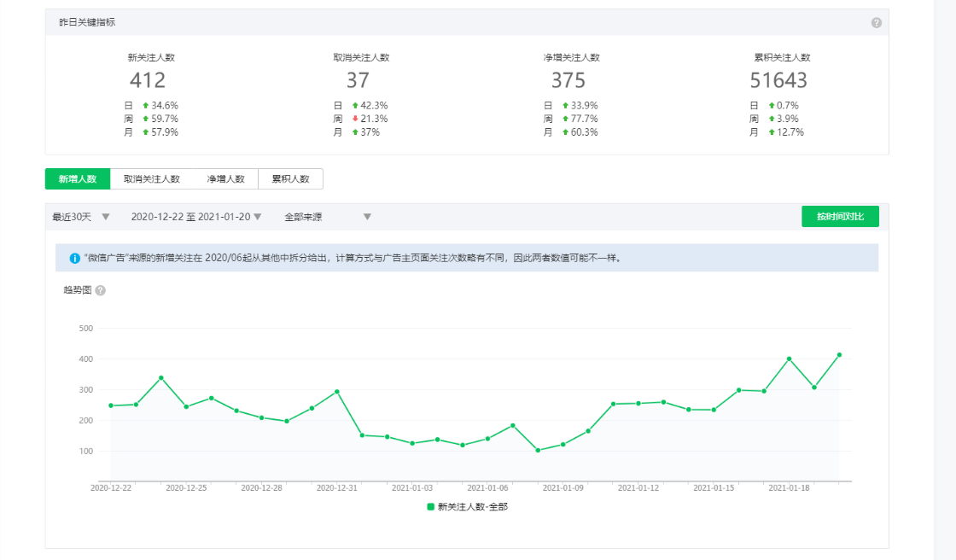Click the 59.7% weekly change value

[165, 119]
